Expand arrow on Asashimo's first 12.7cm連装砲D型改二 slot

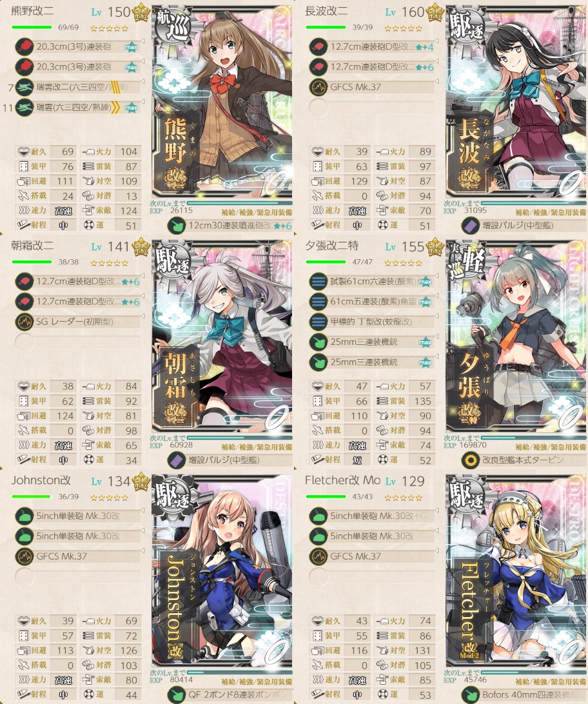coord(142,276)
